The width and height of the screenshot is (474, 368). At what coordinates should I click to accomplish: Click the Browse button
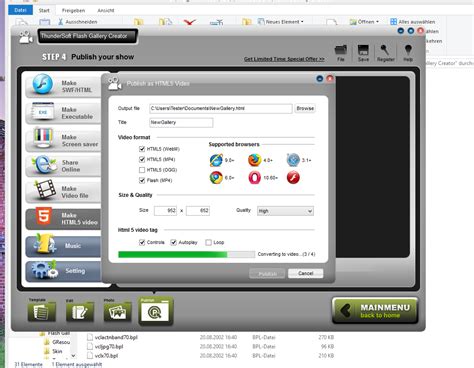tap(305, 108)
